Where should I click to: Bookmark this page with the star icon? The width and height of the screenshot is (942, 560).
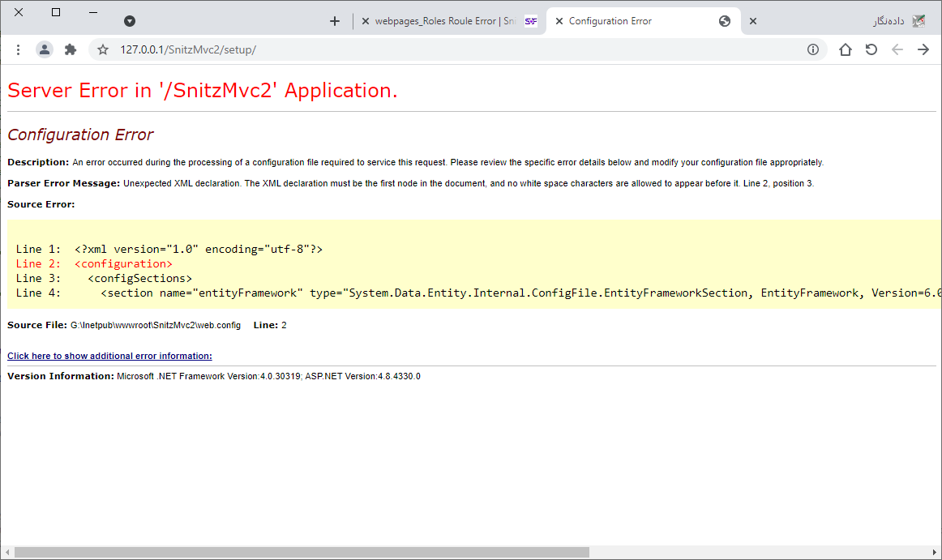(x=103, y=49)
